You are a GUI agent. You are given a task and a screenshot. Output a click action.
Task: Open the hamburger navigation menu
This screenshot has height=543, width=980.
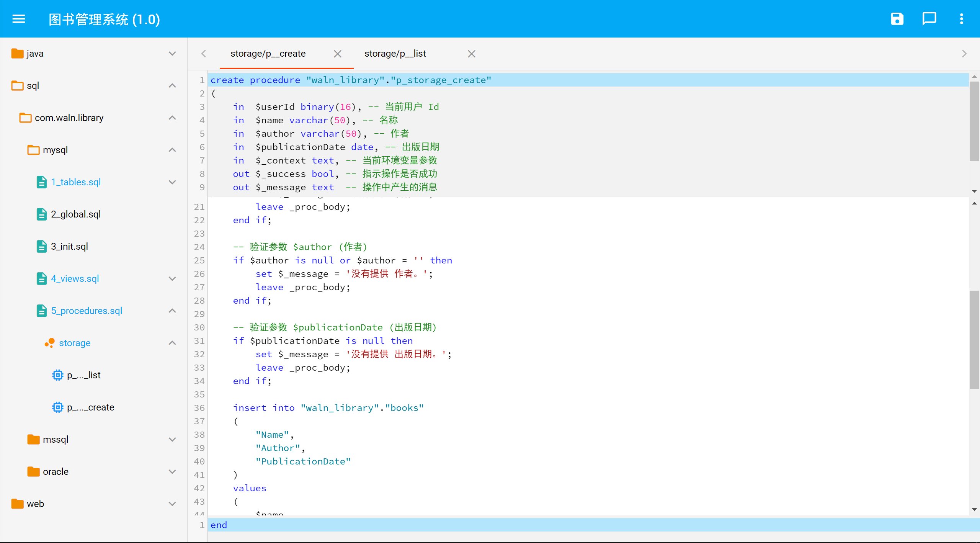click(x=19, y=19)
